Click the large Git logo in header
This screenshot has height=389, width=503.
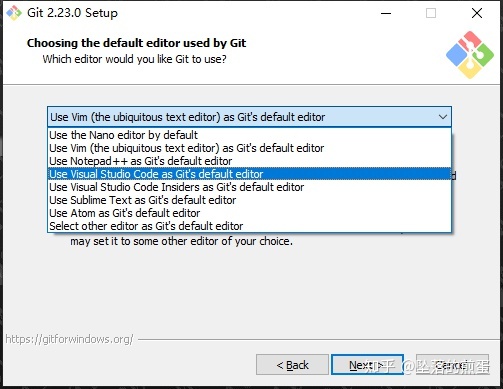tap(470, 55)
